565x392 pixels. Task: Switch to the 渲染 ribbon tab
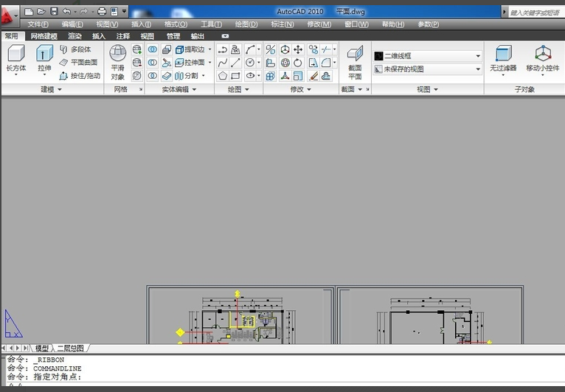74,36
